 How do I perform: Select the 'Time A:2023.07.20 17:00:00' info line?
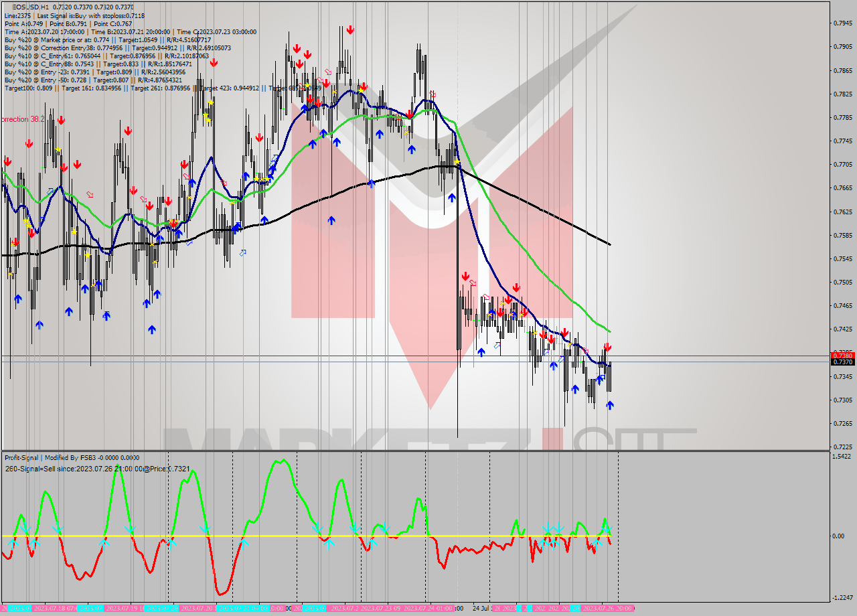(x=131, y=31)
